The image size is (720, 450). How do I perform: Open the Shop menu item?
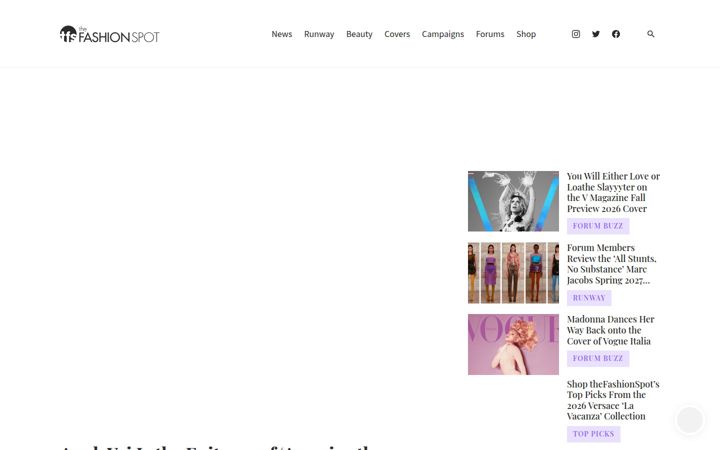pyautogui.click(x=526, y=34)
